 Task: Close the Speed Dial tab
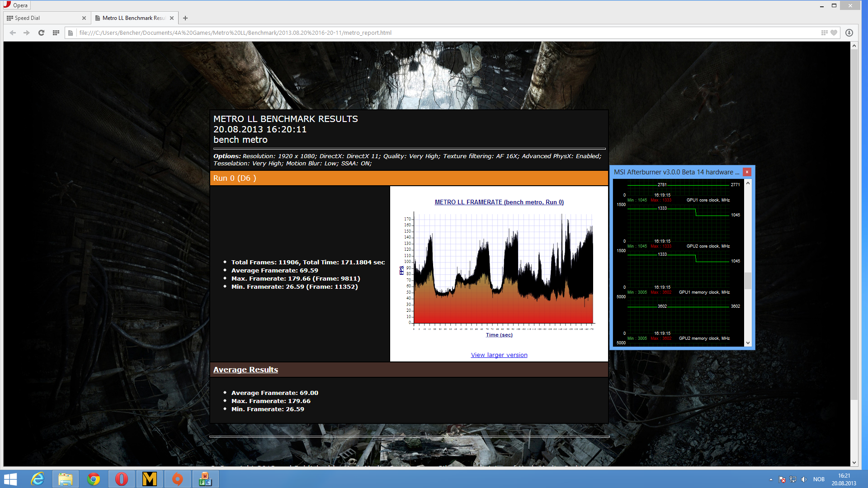click(84, 18)
